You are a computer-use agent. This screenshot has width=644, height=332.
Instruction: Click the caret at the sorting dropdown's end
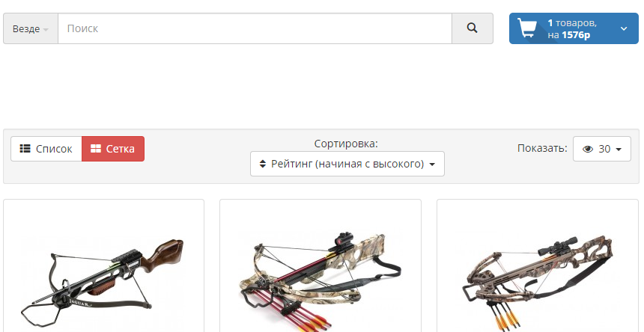coord(432,165)
